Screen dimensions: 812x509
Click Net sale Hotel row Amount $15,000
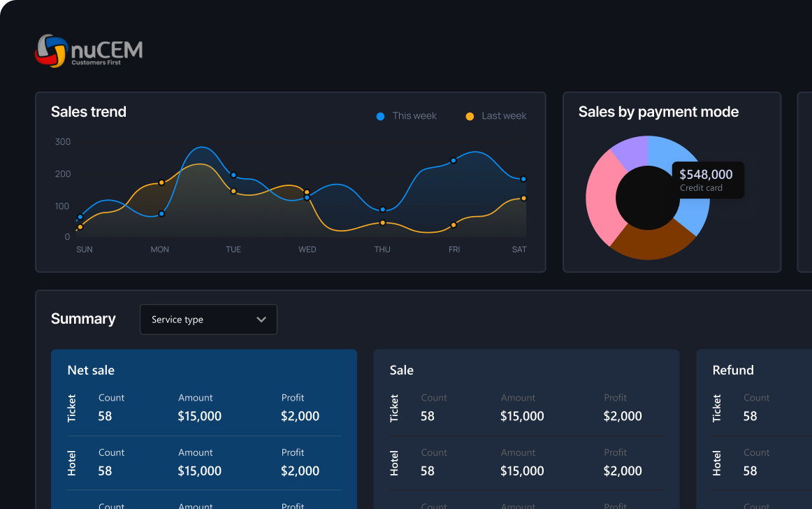(x=199, y=471)
